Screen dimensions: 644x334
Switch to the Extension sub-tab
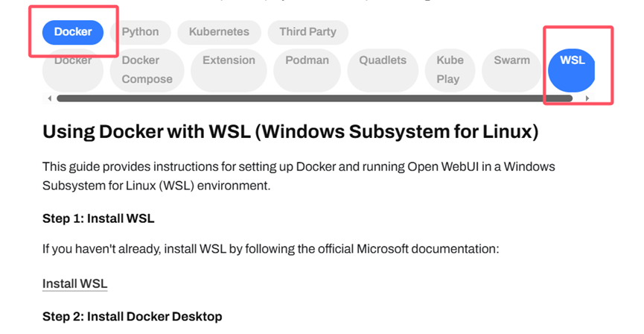click(229, 70)
